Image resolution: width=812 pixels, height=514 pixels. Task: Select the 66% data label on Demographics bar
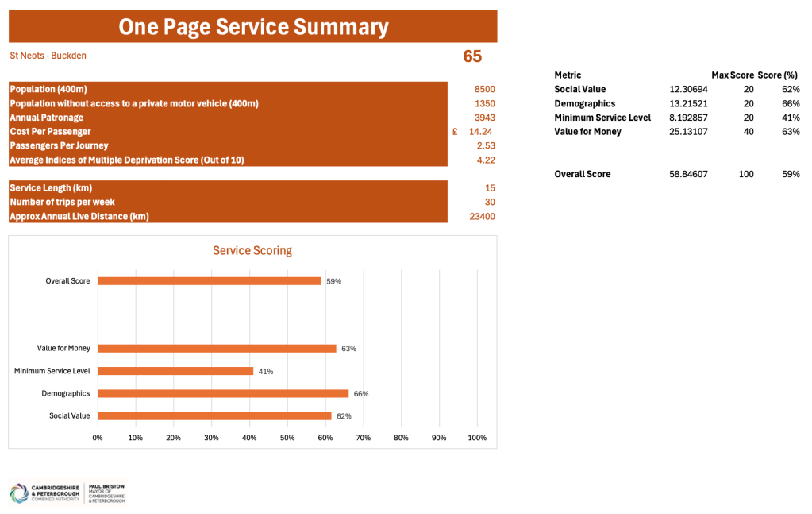point(361,394)
